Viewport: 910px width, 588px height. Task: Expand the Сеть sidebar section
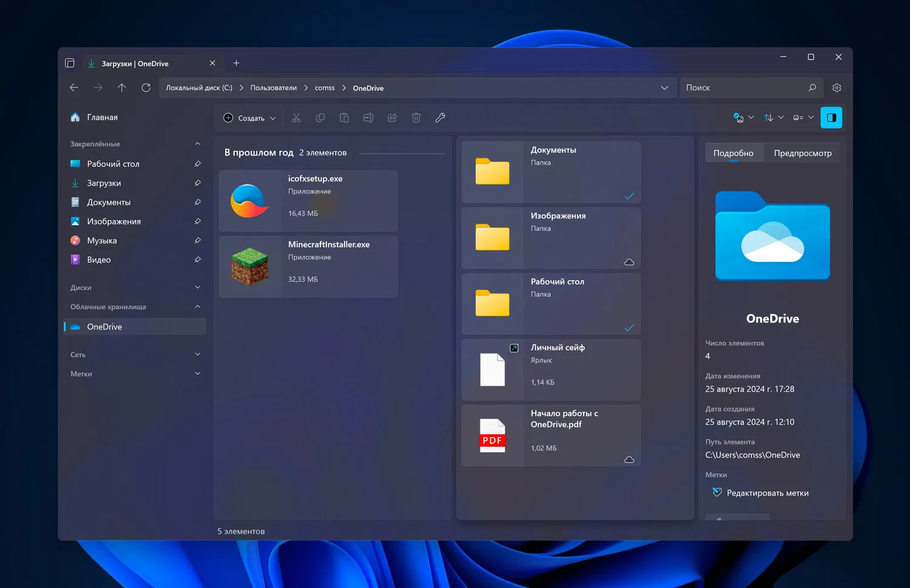[197, 355]
